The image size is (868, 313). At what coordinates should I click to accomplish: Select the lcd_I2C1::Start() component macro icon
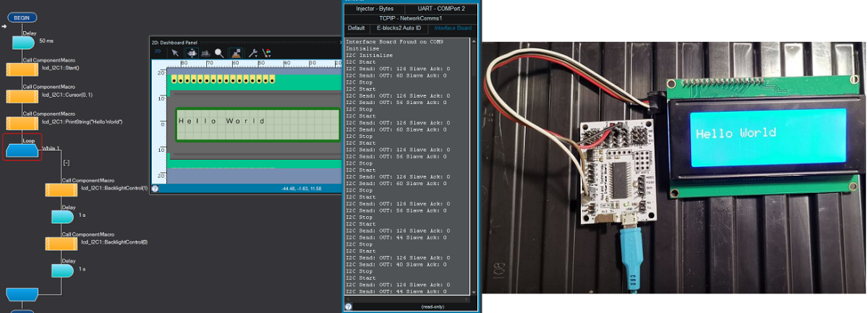click(x=22, y=69)
